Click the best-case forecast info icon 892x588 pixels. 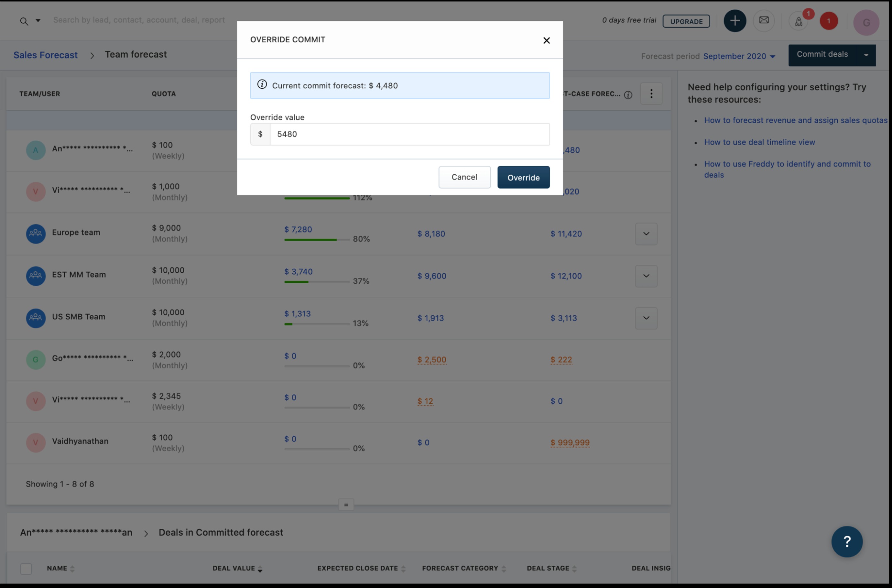click(x=628, y=95)
